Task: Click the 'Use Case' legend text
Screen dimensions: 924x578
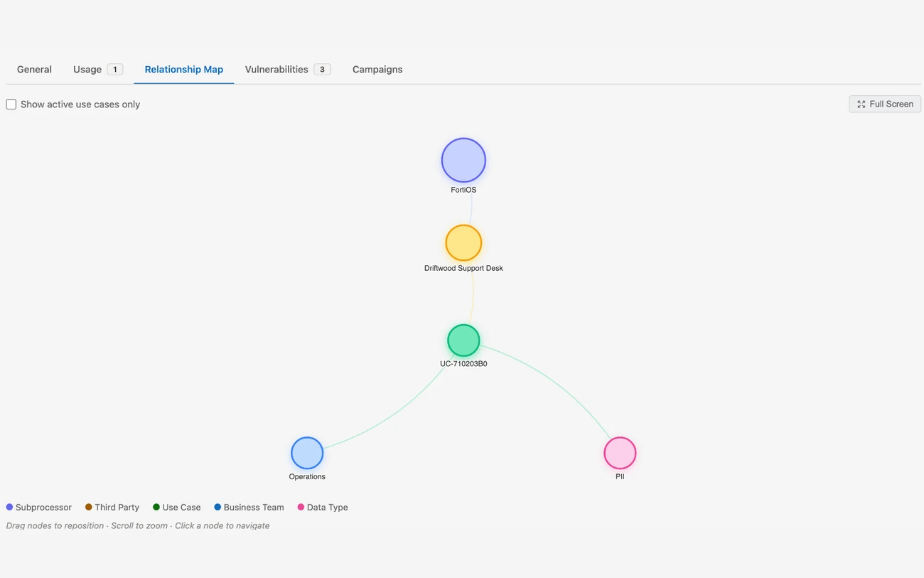Action: pos(181,508)
